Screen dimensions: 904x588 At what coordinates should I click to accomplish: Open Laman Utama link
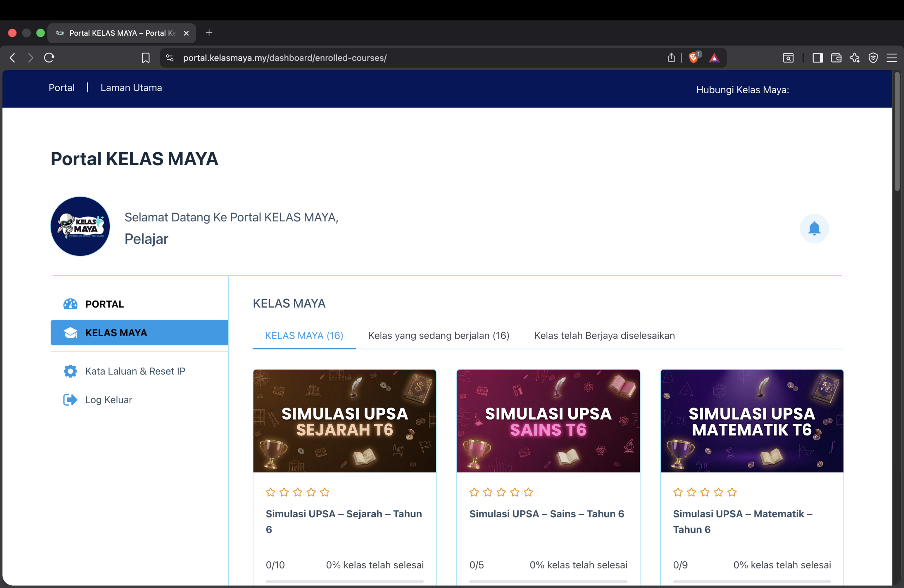tap(131, 88)
